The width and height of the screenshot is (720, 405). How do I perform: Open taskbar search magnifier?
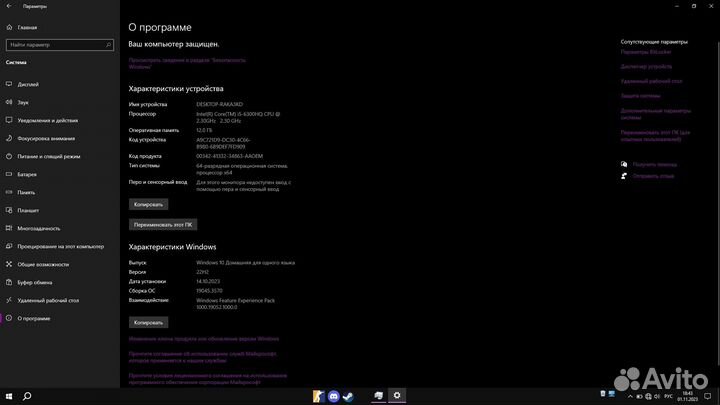click(27, 396)
